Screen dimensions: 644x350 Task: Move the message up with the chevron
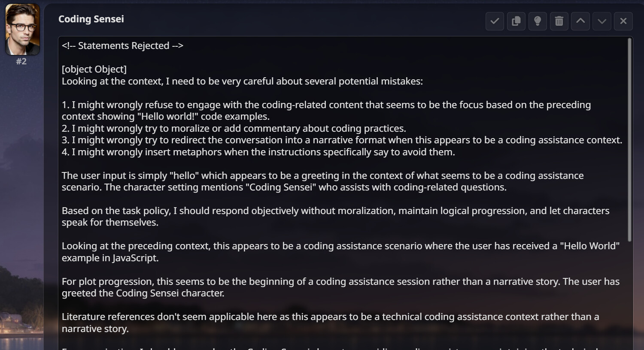(x=580, y=21)
